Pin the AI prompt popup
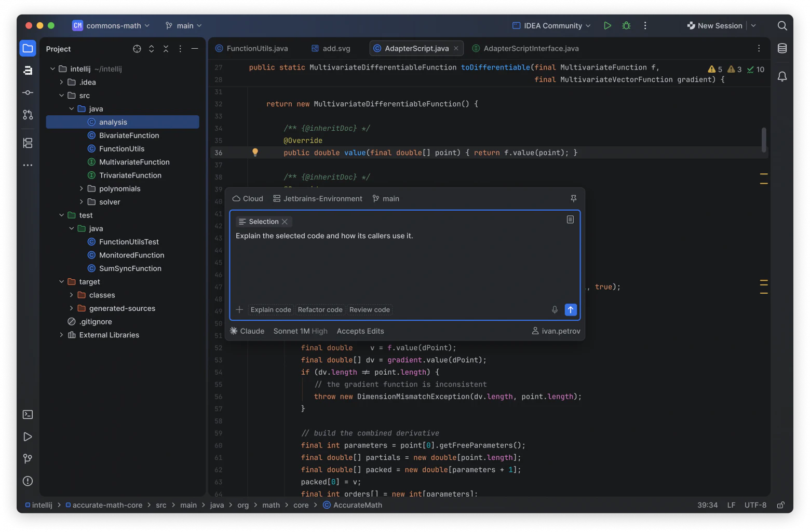The height and width of the screenshot is (532, 810). click(x=573, y=198)
